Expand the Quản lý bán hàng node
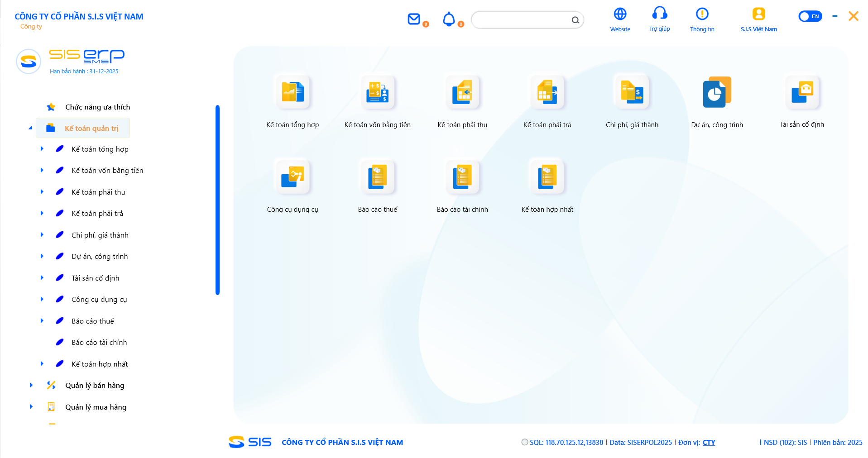The width and height of the screenshot is (868, 458). tap(31, 385)
